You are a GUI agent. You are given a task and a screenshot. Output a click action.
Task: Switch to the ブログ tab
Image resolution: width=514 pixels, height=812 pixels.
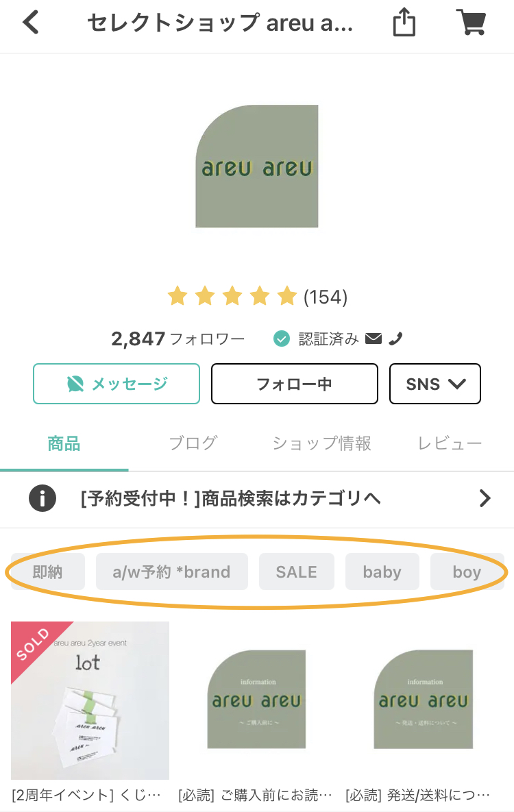pos(192,443)
